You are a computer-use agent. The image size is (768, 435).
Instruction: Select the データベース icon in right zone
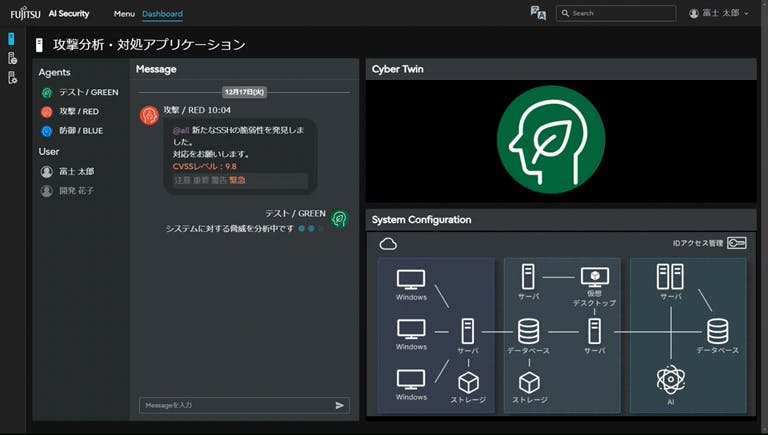pos(718,331)
